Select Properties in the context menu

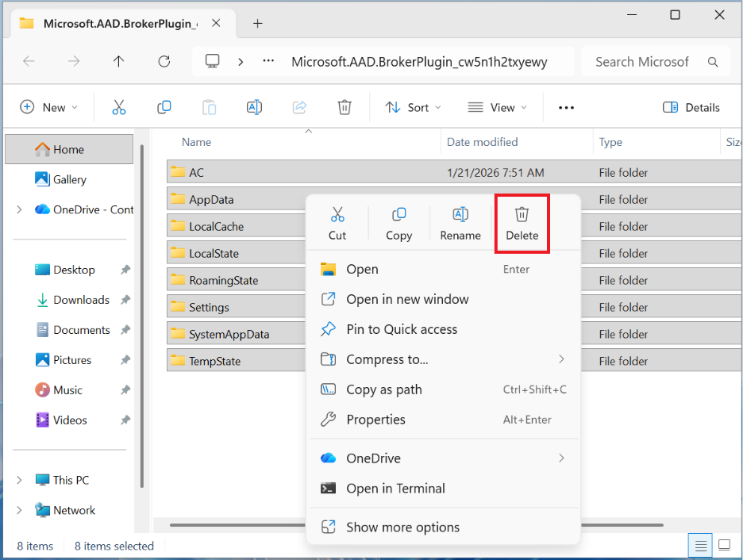[x=444, y=420]
